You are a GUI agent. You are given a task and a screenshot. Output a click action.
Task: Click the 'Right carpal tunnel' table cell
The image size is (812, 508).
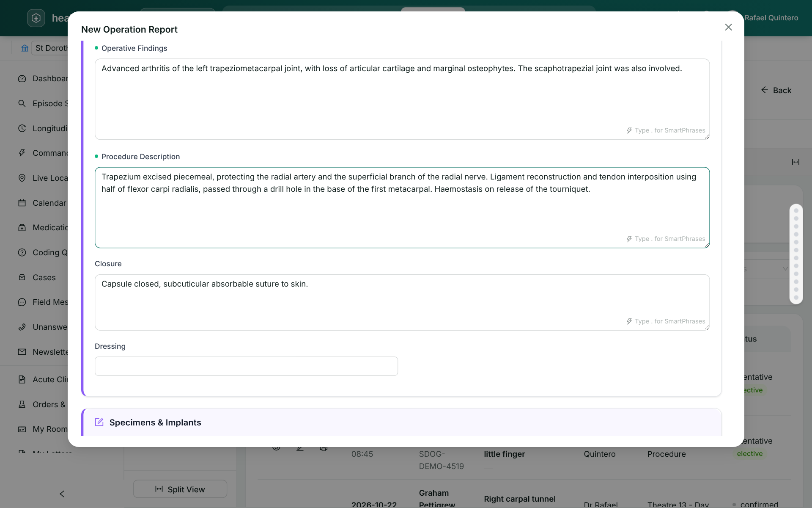[x=519, y=499]
